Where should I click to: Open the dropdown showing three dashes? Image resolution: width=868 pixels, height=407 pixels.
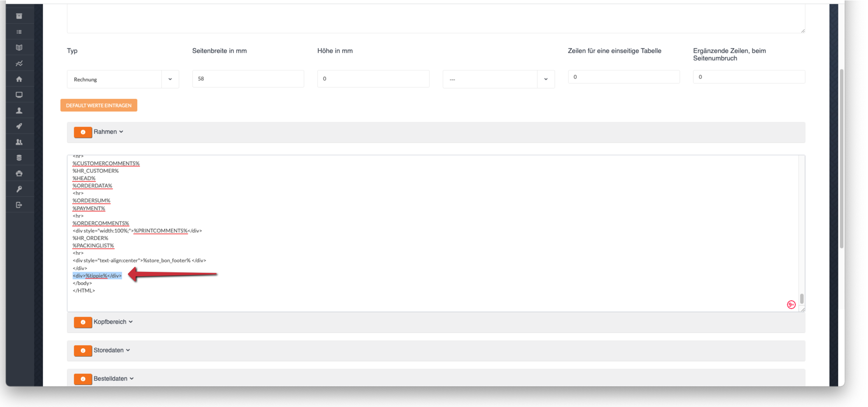[x=498, y=79]
